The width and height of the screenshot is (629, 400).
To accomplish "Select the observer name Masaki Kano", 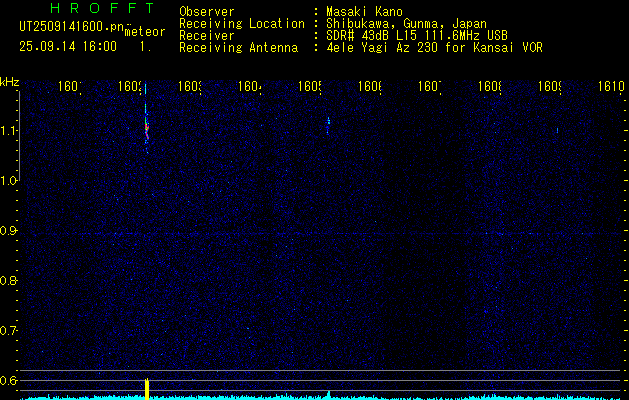I will click(364, 11).
